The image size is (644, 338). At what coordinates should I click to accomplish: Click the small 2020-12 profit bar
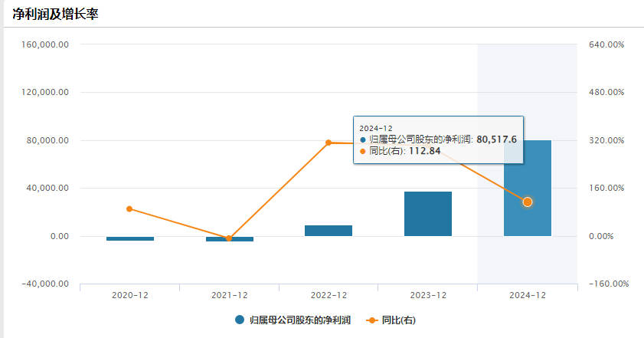pos(129,238)
